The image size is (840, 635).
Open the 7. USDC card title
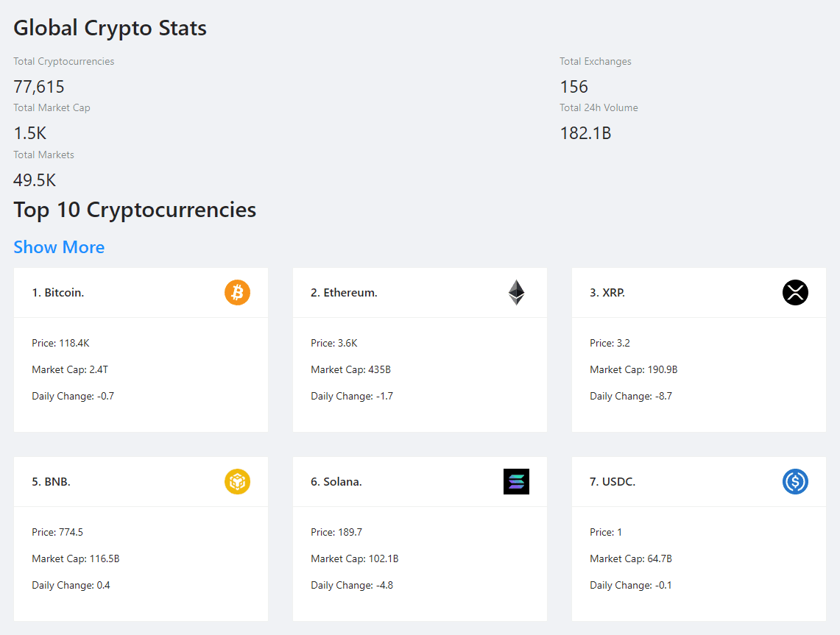[x=613, y=482]
